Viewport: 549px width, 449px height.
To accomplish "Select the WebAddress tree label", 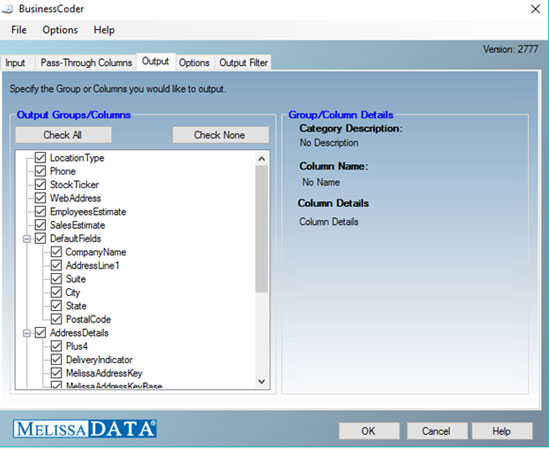I will click(76, 198).
